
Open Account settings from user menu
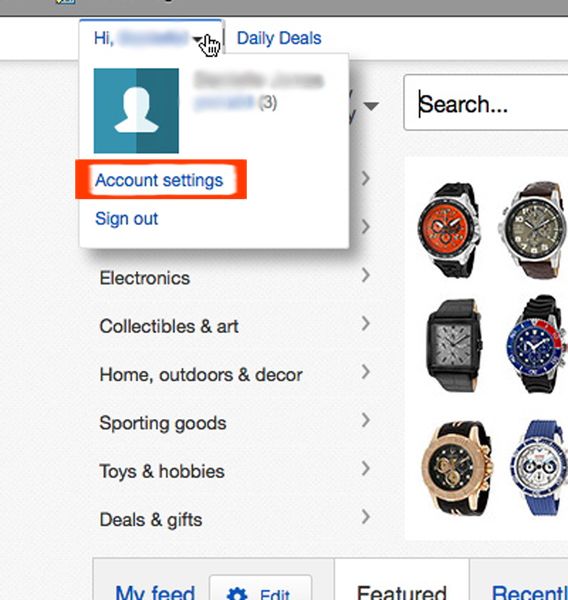coord(159,180)
